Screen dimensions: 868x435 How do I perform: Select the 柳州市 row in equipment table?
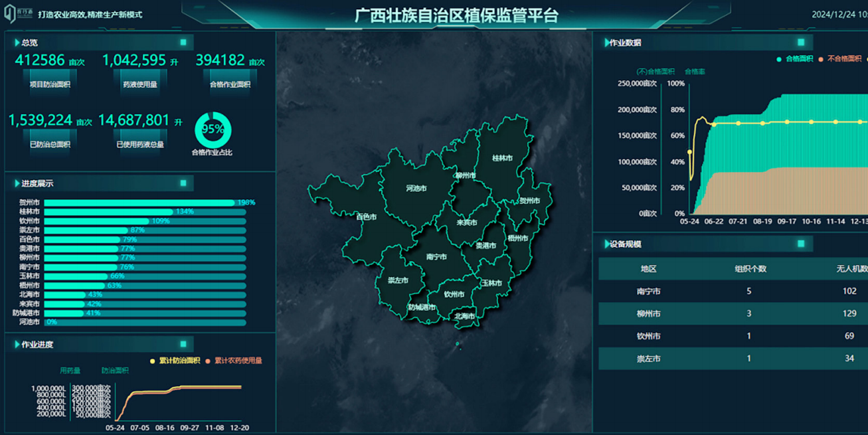[x=731, y=313]
